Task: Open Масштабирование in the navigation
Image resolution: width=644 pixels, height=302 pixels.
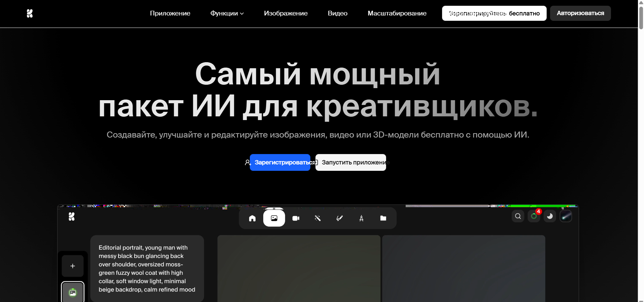Action: point(397,13)
